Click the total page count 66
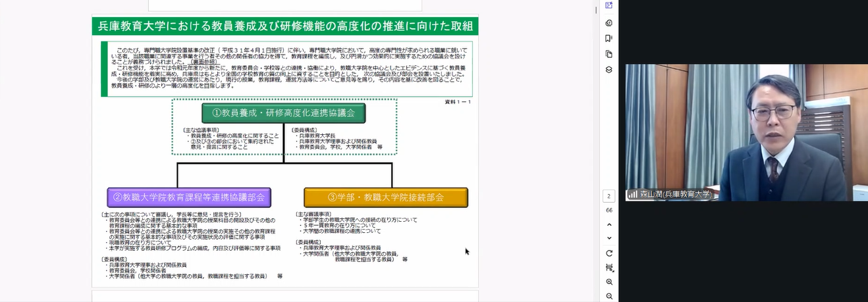Viewport: 868px width, 302px height. click(x=609, y=211)
